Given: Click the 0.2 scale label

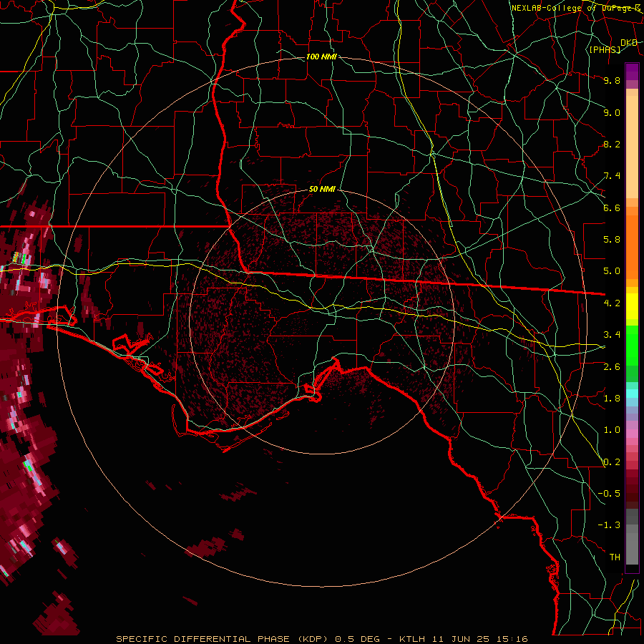Looking at the screenshot, I should tap(612, 462).
